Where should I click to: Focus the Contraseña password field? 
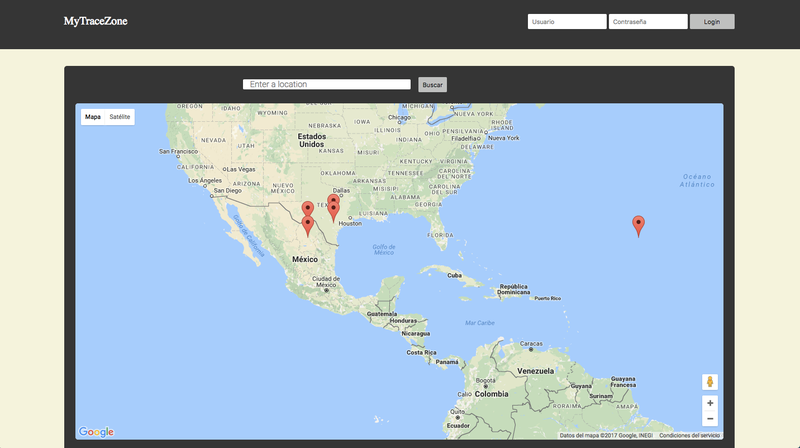(647, 21)
